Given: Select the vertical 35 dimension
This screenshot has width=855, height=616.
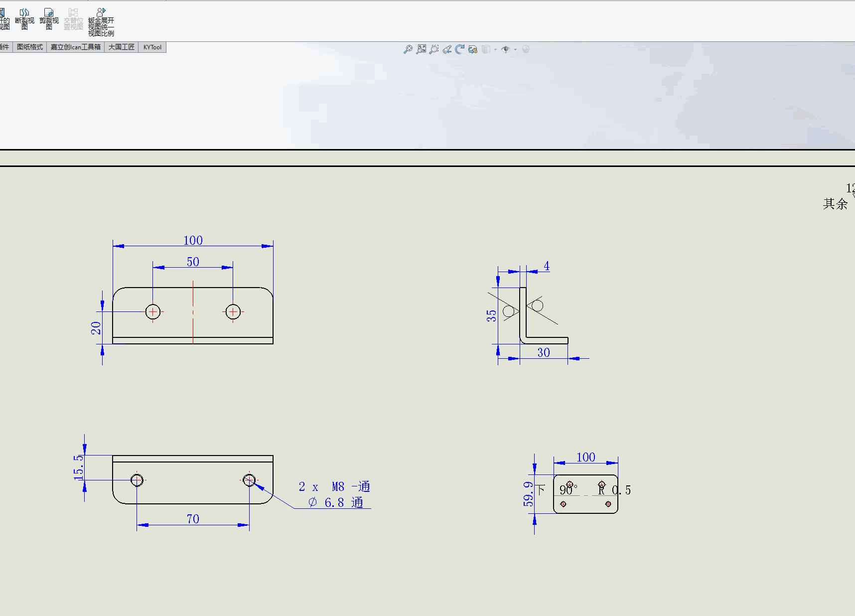Looking at the screenshot, I should click(491, 315).
